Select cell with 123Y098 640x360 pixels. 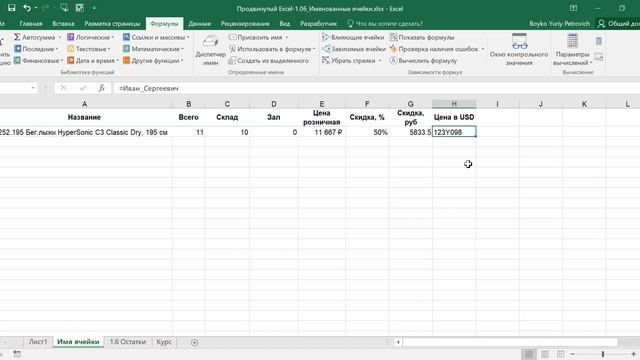(x=454, y=132)
